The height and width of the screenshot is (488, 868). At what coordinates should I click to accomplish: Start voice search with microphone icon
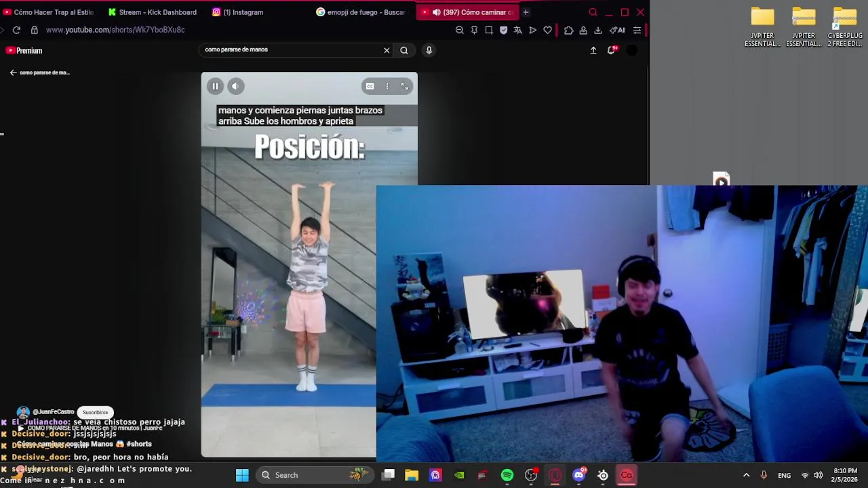pos(429,50)
